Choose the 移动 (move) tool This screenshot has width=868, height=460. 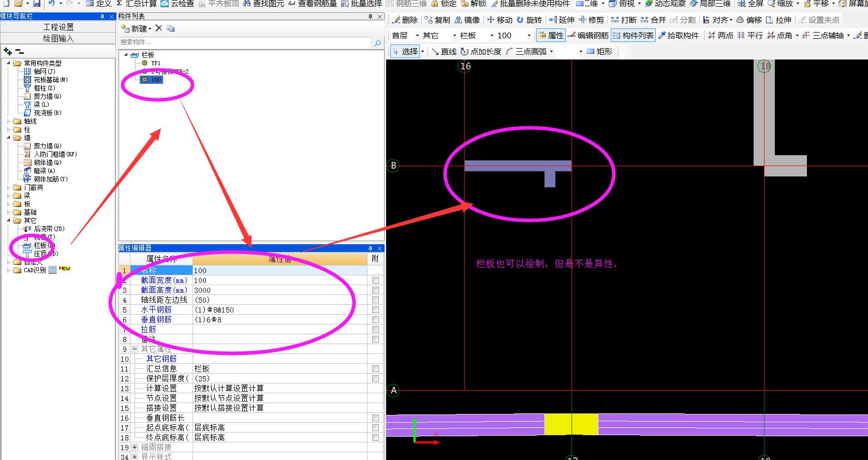coord(499,20)
